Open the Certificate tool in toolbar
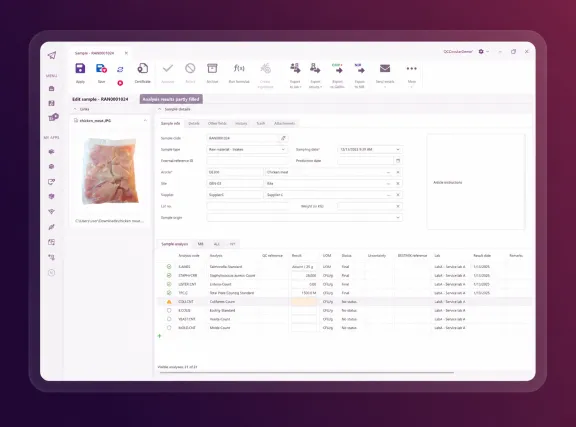 pos(143,69)
